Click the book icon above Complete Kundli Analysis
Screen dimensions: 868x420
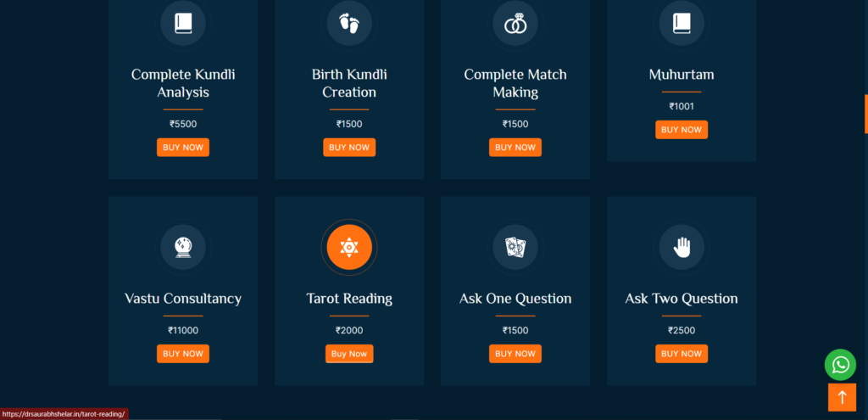pos(183,23)
